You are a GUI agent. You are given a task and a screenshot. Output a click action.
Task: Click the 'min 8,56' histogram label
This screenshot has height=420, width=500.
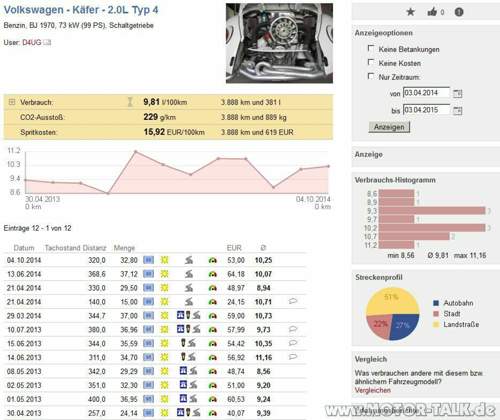(401, 256)
